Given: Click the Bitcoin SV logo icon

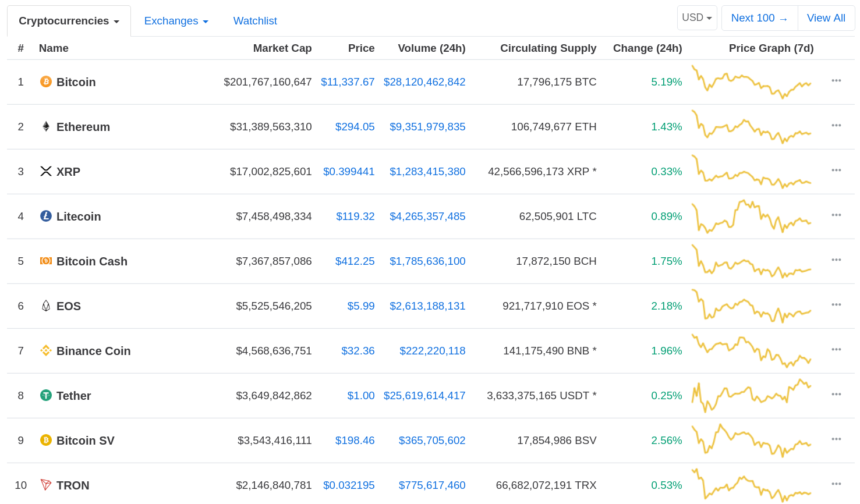Looking at the screenshot, I should (46, 440).
